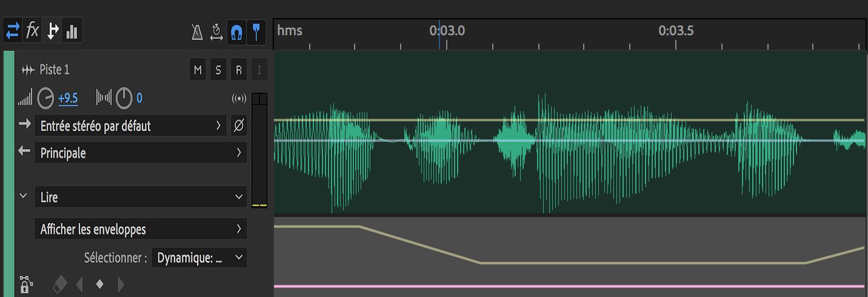This screenshot has width=868, height=297.
Task: Click the pale blue pan envelope on the clip
Action: pos(570,141)
